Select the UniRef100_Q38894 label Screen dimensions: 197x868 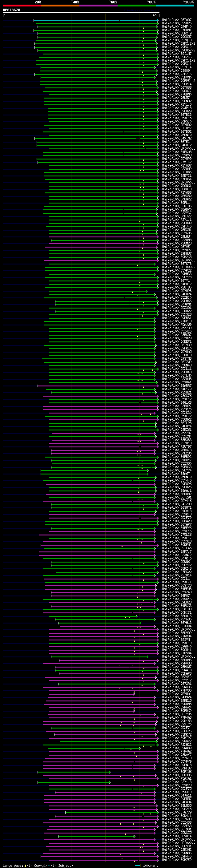[176, 71]
